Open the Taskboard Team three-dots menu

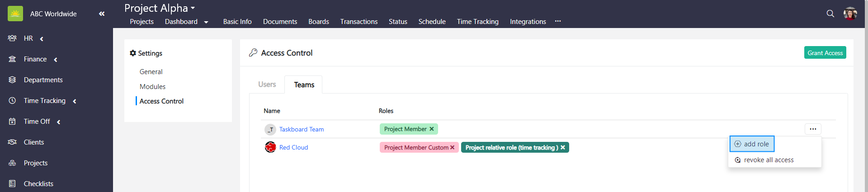812,129
